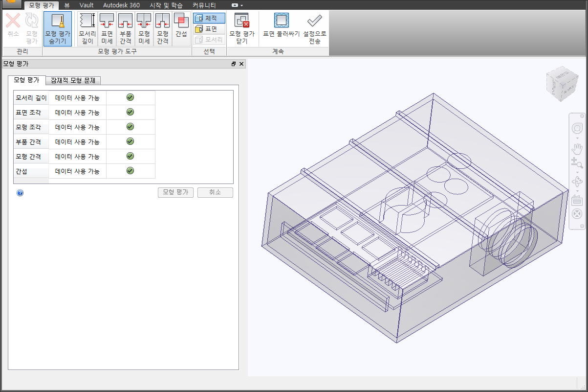Select the 모서리 길이 evaluation tool

click(x=87, y=29)
